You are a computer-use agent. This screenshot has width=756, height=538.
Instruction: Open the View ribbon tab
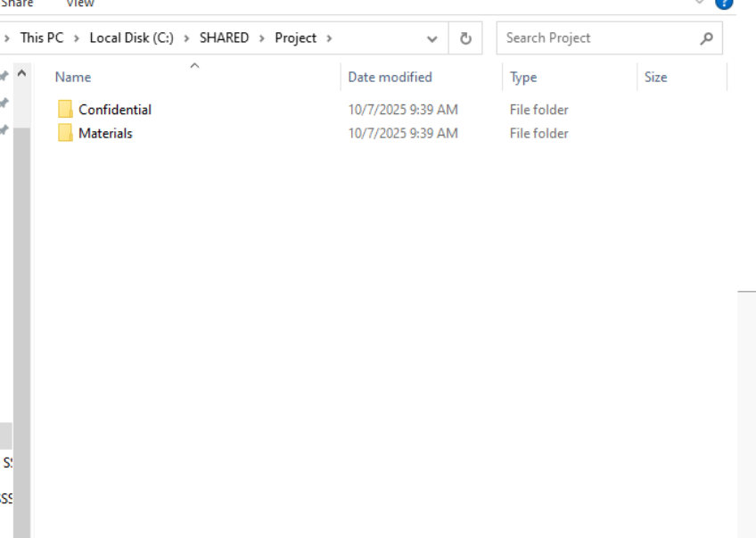(79, 4)
